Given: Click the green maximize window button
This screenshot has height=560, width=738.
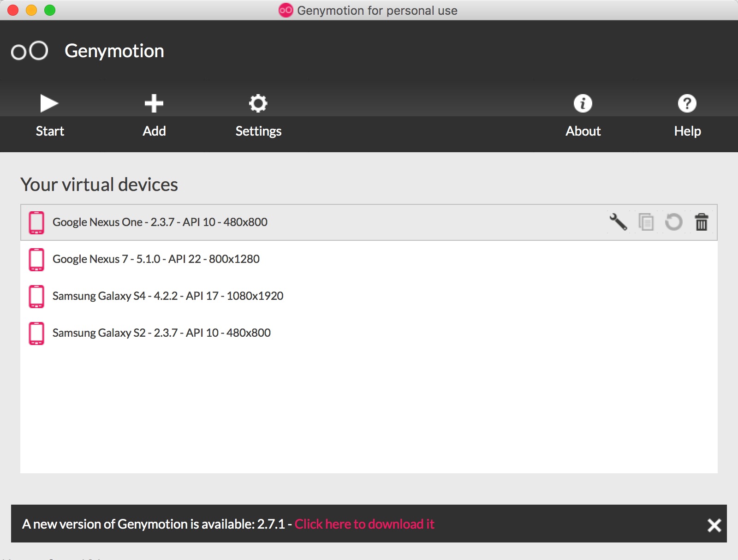Looking at the screenshot, I should [x=50, y=10].
